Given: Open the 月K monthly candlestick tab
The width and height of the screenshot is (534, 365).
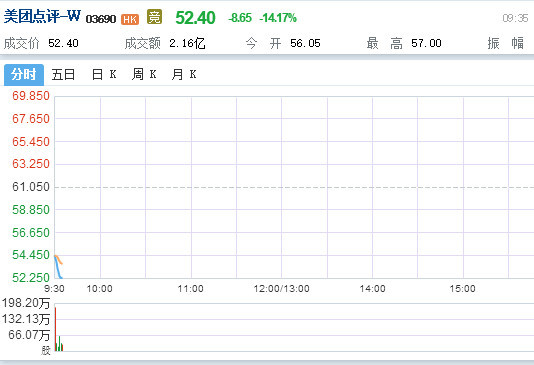Looking at the screenshot, I should (184, 74).
